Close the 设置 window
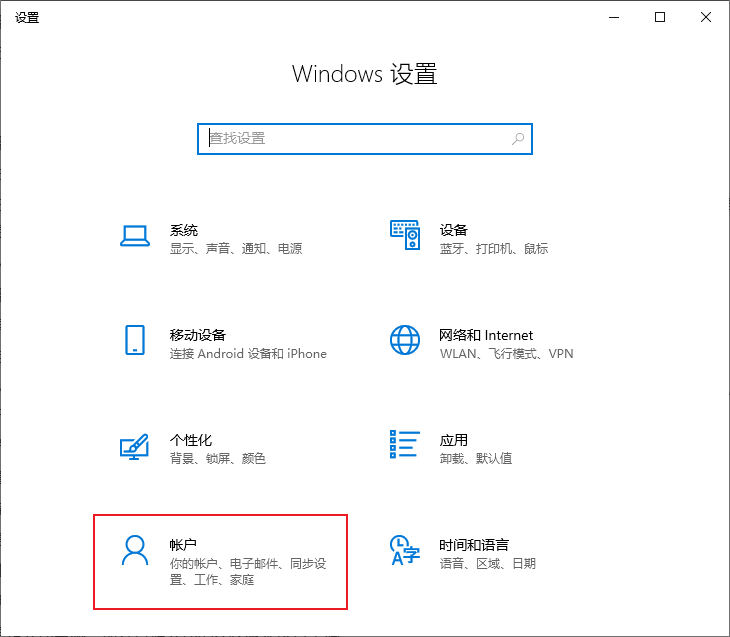730x637 pixels. click(x=706, y=17)
